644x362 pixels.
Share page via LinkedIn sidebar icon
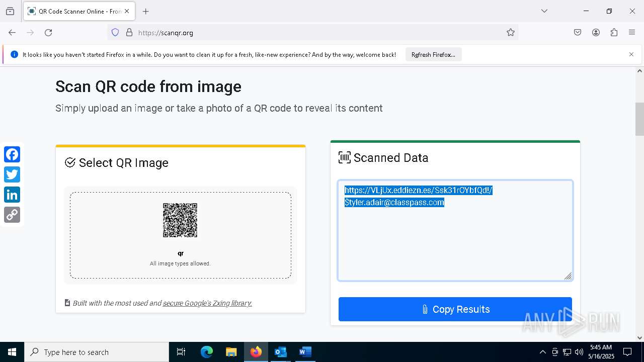point(12,195)
